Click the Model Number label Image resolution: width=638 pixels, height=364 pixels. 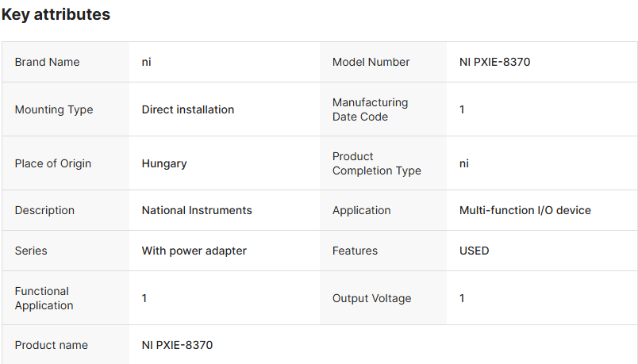click(x=371, y=62)
